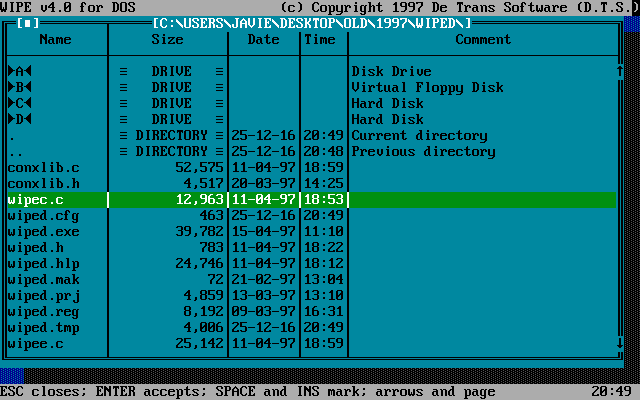The height and width of the screenshot is (400, 640).
Task: Click the size value 463
Action: tap(212, 216)
